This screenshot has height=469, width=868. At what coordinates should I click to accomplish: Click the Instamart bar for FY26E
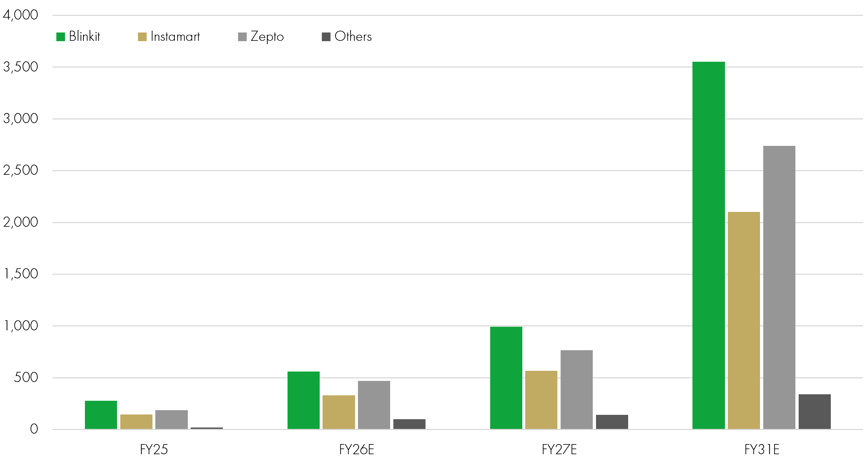pos(339,412)
